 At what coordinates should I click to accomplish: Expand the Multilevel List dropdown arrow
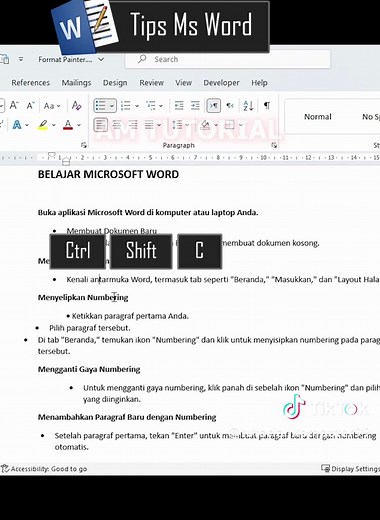pos(161,106)
